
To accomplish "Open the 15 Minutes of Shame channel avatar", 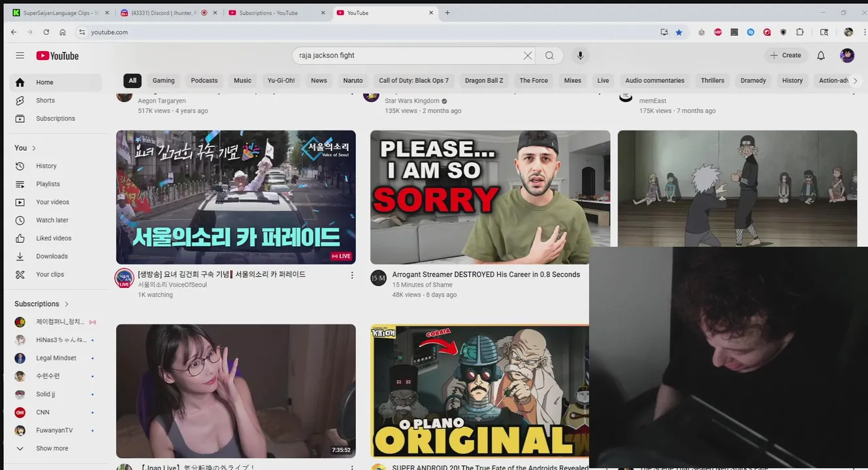I will pyautogui.click(x=379, y=278).
